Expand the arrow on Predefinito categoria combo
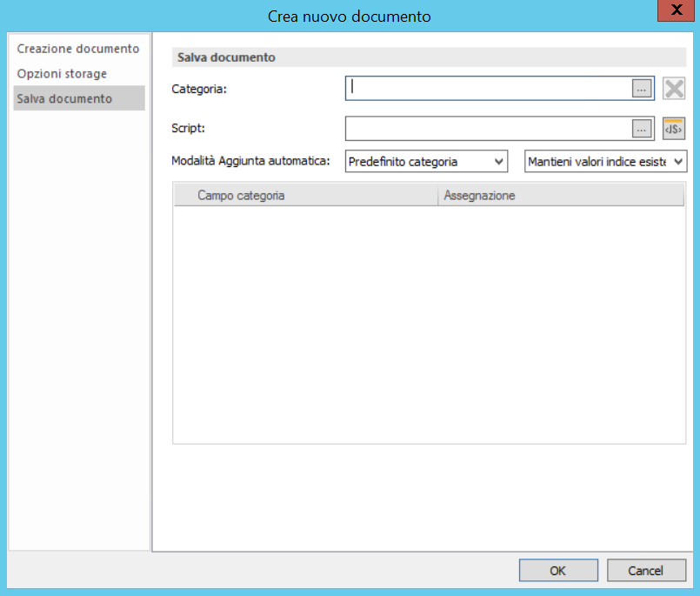The image size is (700, 596). click(497, 161)
